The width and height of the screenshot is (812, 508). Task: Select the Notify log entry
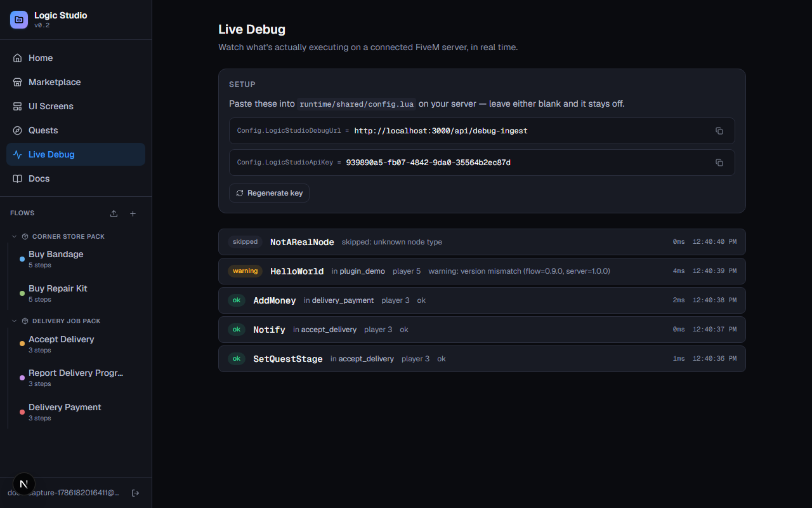(x=482, y=330)
